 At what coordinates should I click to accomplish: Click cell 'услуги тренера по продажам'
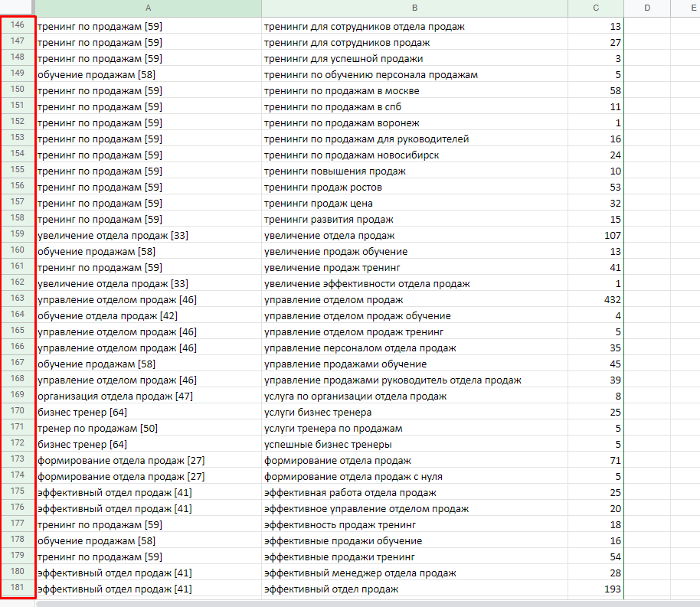pyautogui.click(x=414, y=429)
